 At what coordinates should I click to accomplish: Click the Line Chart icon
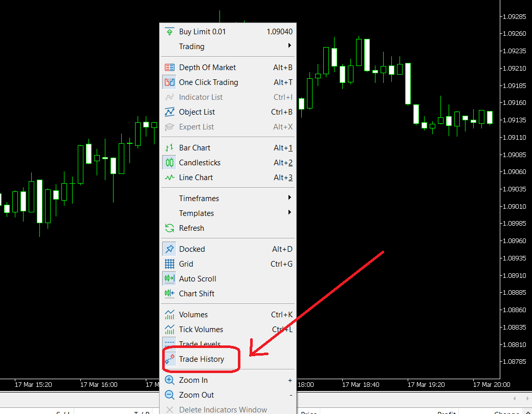[169, 178]
